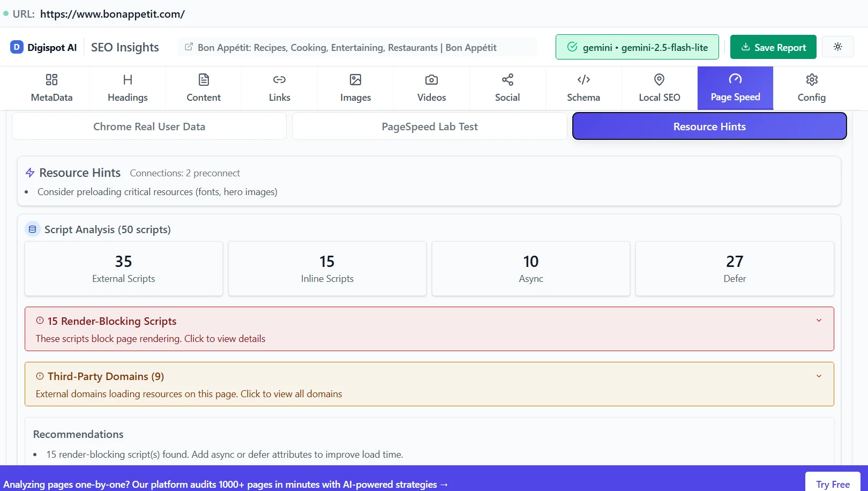Screen dimensions: 868x491
Task: Click the MetaData grid icon
Action: [51, 80]
